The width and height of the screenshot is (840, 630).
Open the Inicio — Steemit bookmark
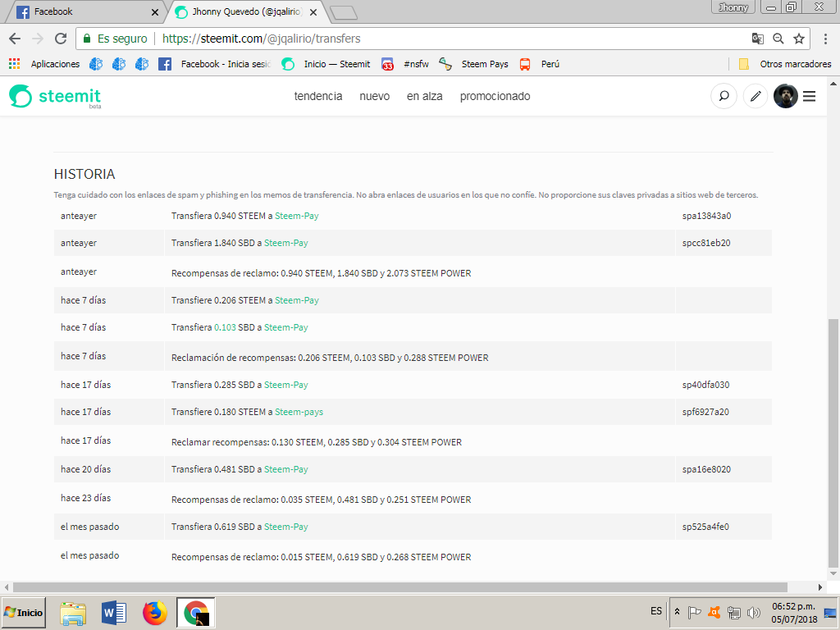click(x=326, y=64)
